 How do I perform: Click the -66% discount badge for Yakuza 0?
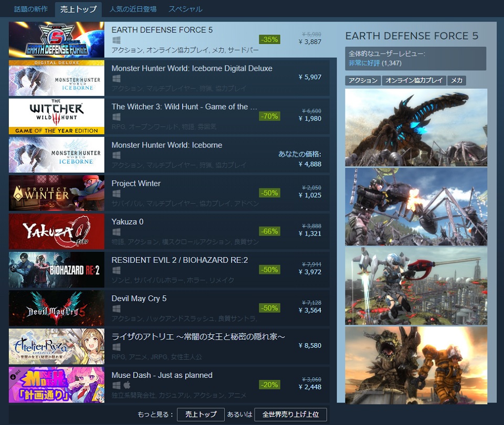pos(269,231)
